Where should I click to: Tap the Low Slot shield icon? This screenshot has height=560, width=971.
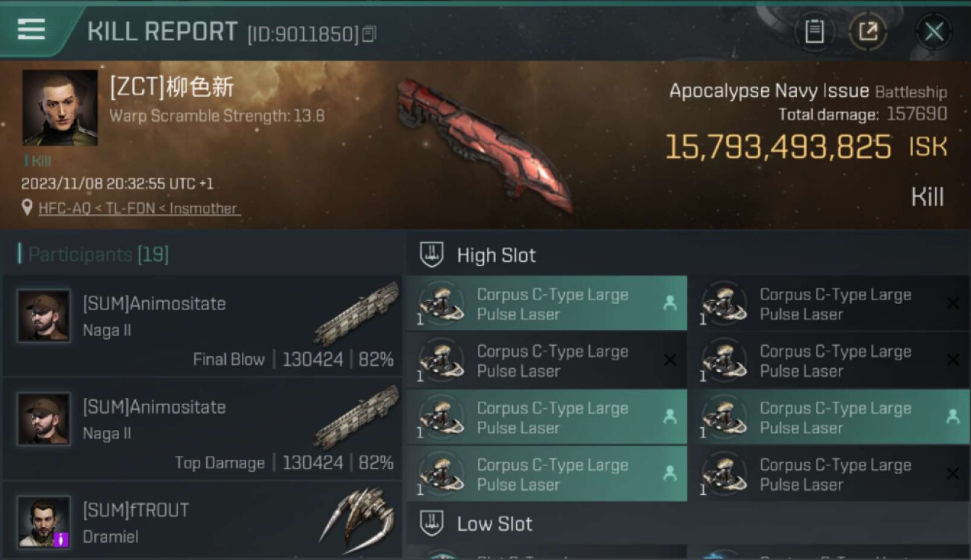pyautogui.click(x=432, y=523)
